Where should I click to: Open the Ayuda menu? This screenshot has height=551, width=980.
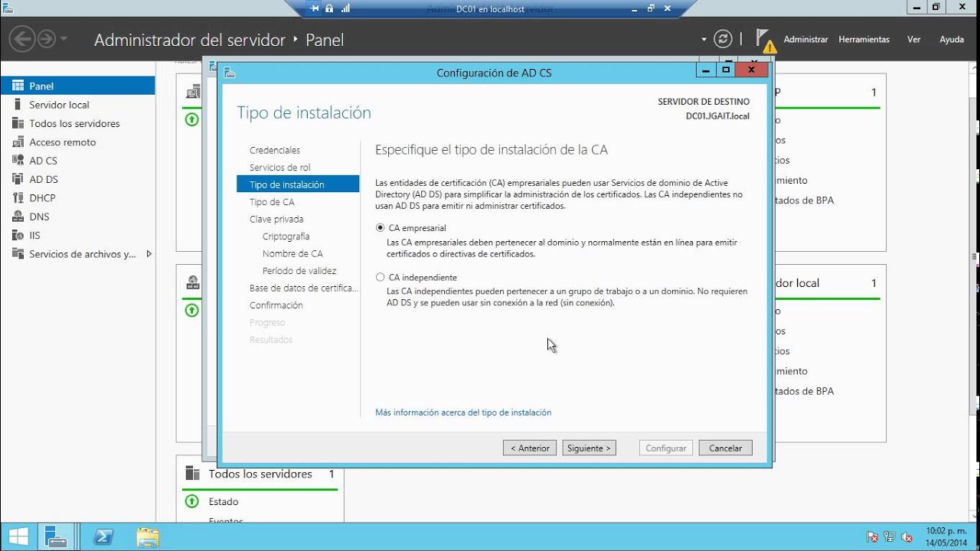click(952, 39)
